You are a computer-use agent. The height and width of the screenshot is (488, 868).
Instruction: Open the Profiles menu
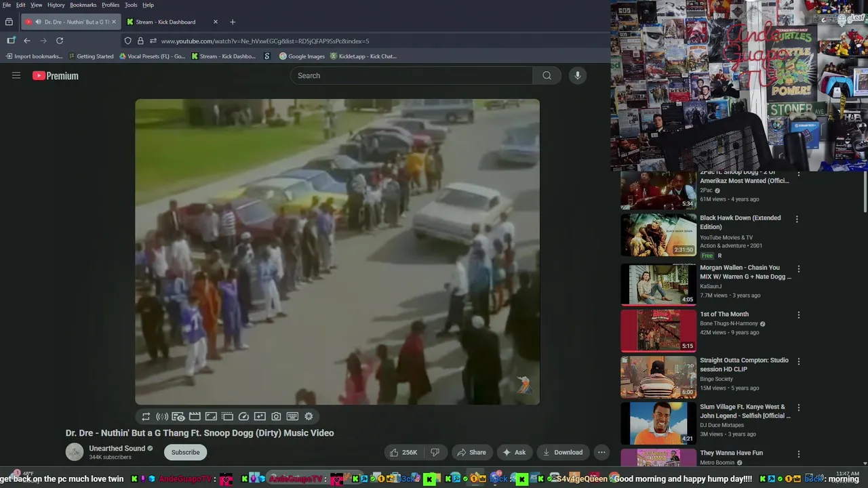(111, 5)
